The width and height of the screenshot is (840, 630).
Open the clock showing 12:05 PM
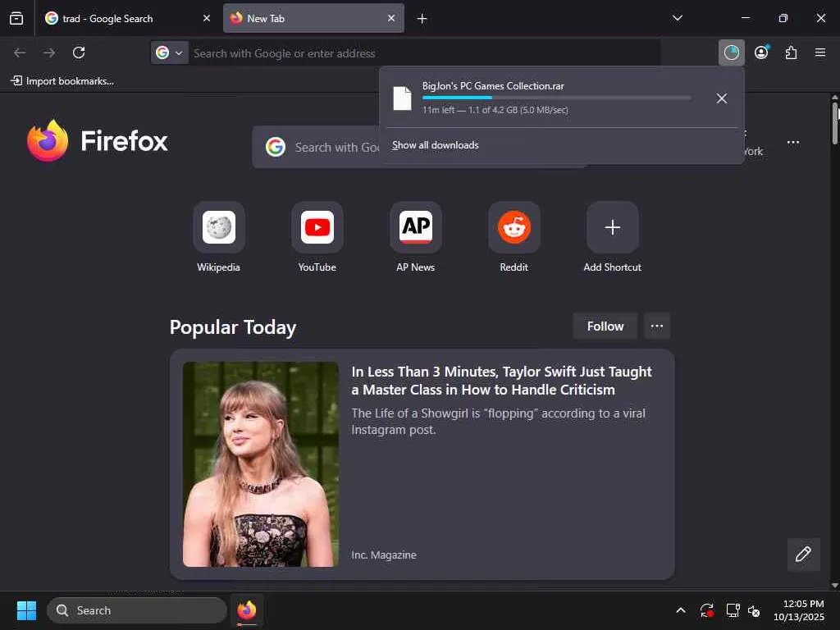point(799,610)
